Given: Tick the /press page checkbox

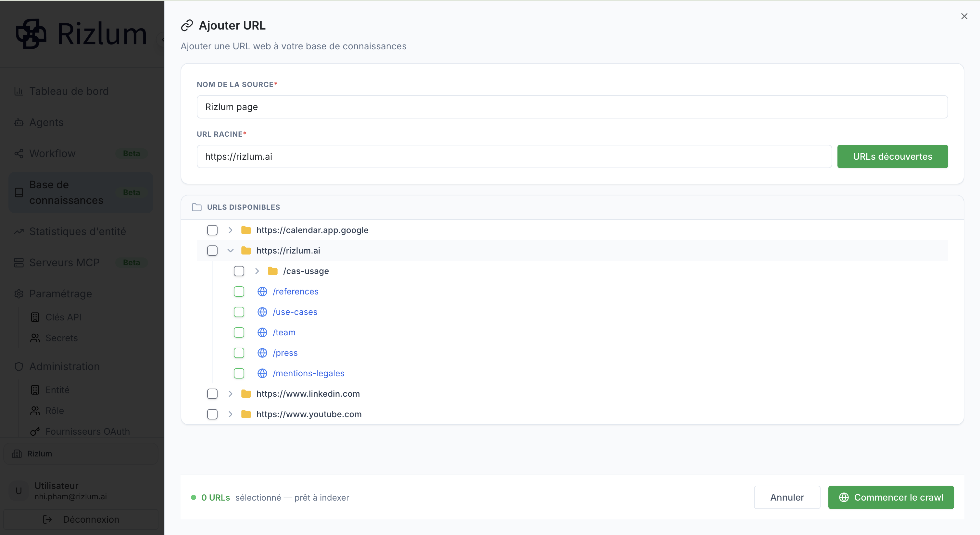Looking at the screenshot, I should tap(239, 353).
